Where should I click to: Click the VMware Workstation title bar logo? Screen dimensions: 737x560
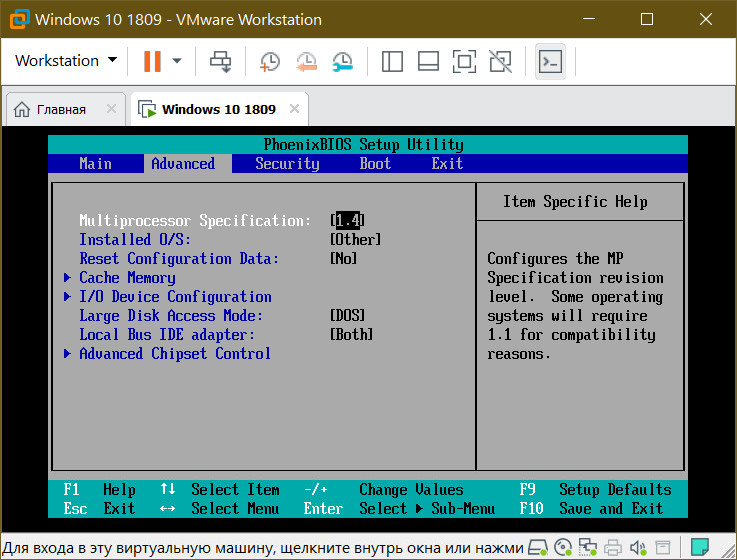pyautogui.click(x=20, y=19)
